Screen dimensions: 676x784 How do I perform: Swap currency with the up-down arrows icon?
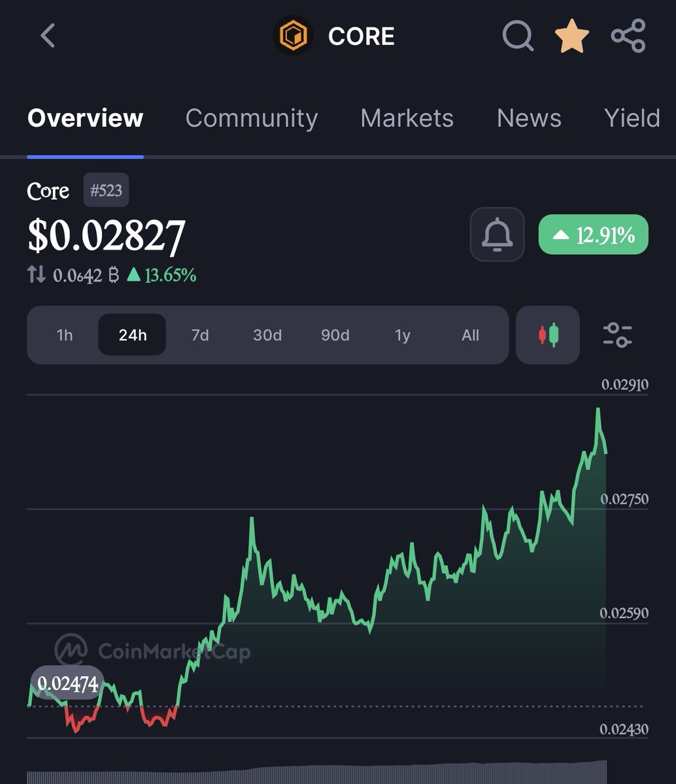[x=37, y=275]
